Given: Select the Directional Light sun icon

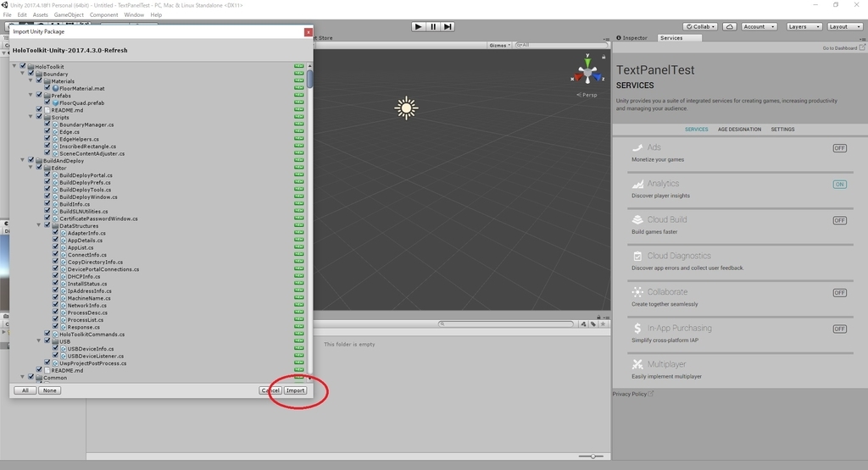Looking at the screenshot, I should (406, 108).
